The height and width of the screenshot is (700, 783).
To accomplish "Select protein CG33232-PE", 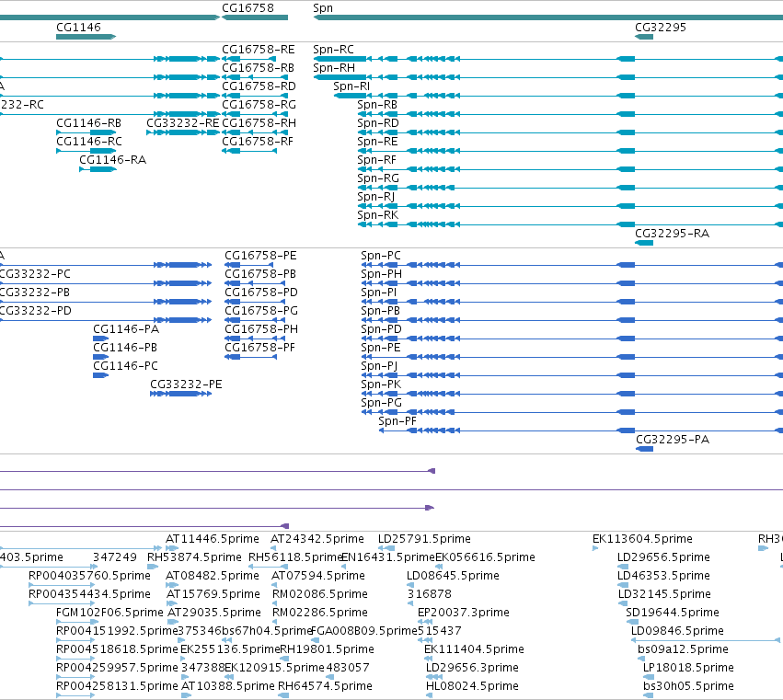I will (x=186, y=384).
